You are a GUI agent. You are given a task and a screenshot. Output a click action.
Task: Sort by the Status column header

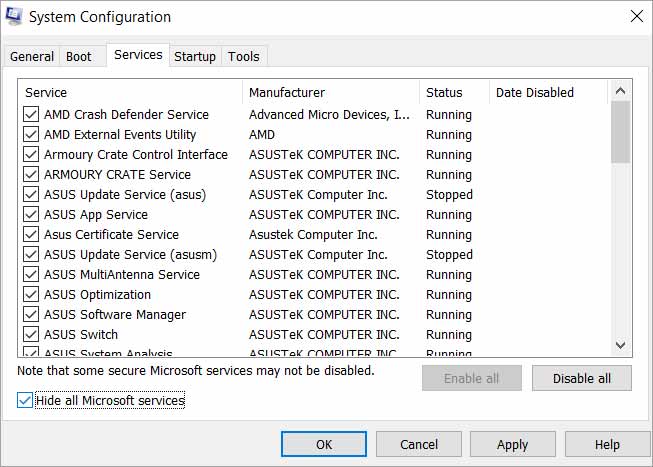[x=455, y=92]
